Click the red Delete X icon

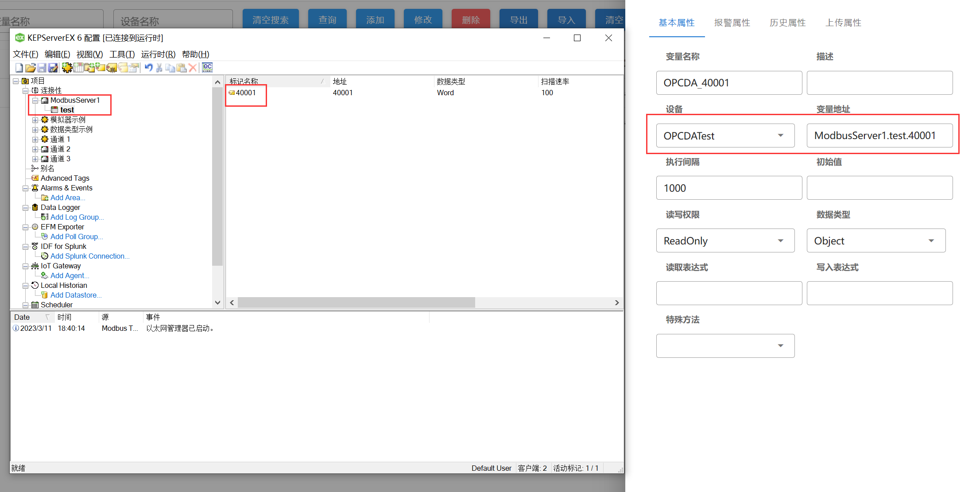point(193,68)
